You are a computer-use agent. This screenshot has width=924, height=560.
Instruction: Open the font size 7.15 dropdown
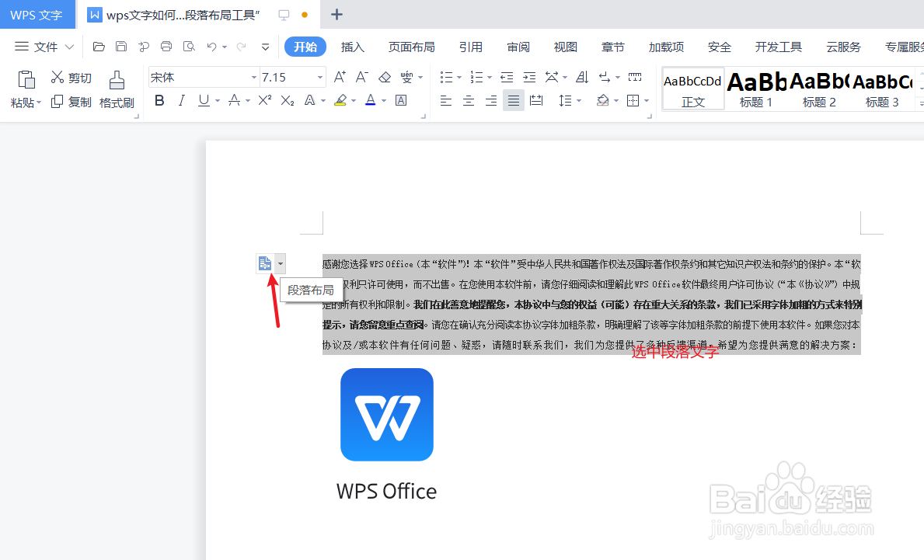pos(320,77)
